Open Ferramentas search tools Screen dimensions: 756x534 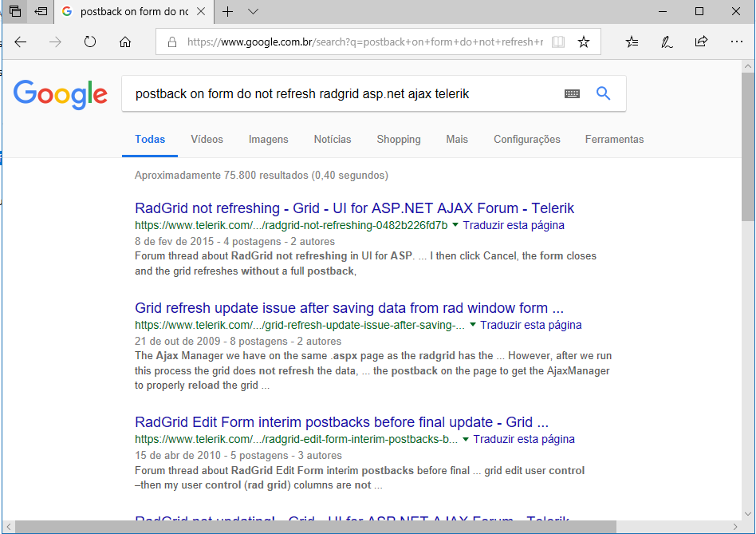click(614, 140)
